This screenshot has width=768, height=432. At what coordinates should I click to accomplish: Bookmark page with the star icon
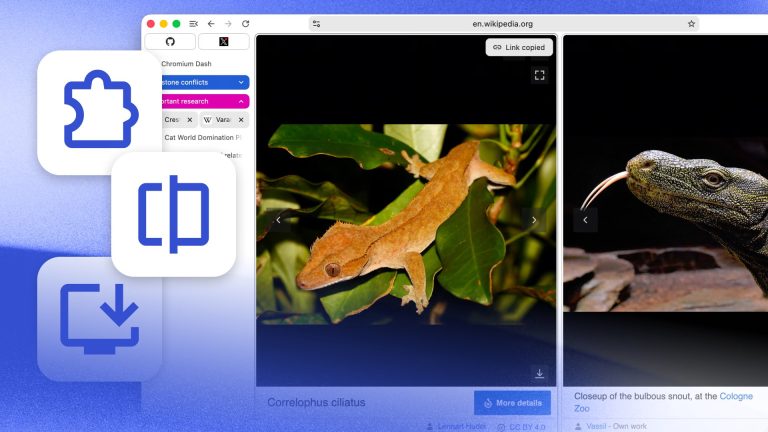click(691, 24)
